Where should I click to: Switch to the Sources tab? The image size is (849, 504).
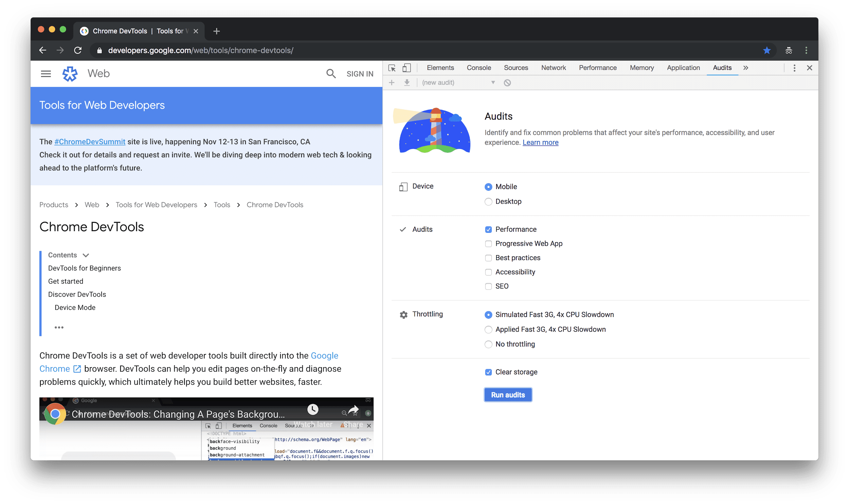click(x=516, y=67)
